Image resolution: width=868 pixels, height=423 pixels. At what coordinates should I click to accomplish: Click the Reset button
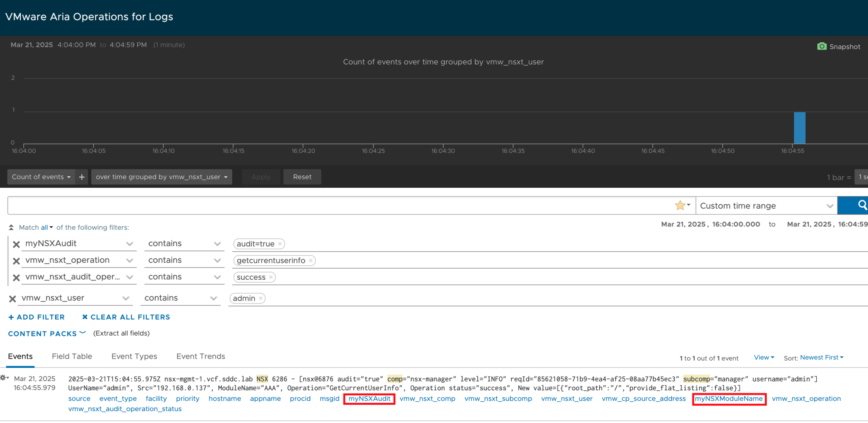(302, 177)
